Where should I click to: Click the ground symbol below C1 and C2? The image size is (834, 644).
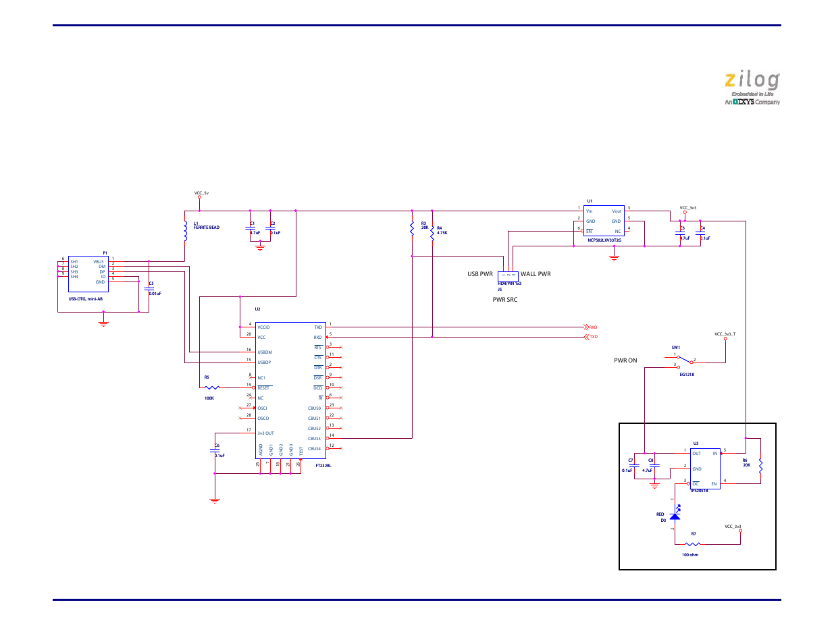[x=260, y=247]
